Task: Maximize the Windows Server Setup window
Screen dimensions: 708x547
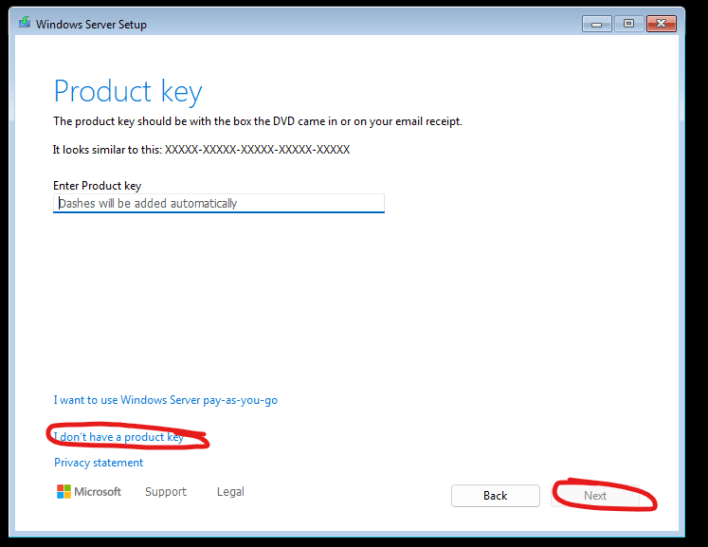Action: pyautogui.click(x=629, y=23)
